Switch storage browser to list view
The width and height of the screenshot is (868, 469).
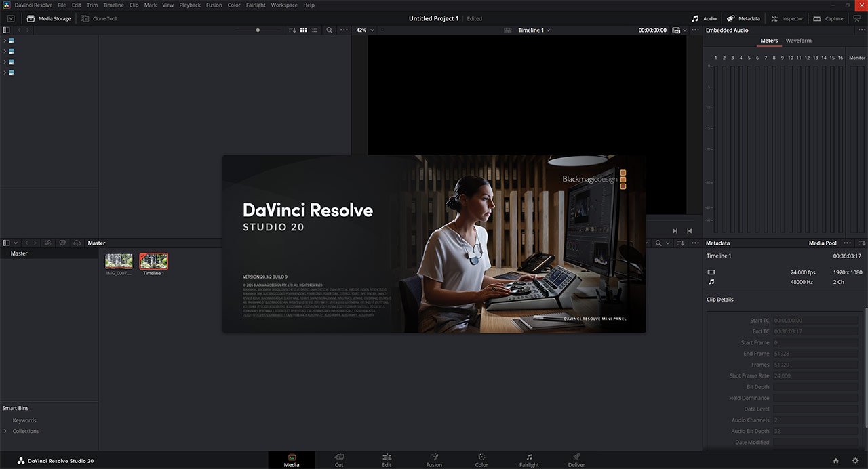coord(315,30)
